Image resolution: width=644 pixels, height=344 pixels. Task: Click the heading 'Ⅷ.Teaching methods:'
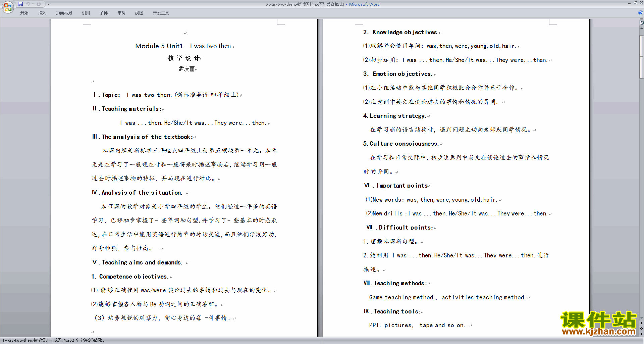point(395,283)
